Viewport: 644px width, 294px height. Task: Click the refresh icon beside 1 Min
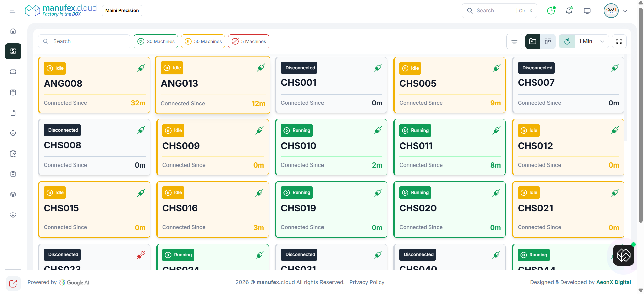point(567,41)
